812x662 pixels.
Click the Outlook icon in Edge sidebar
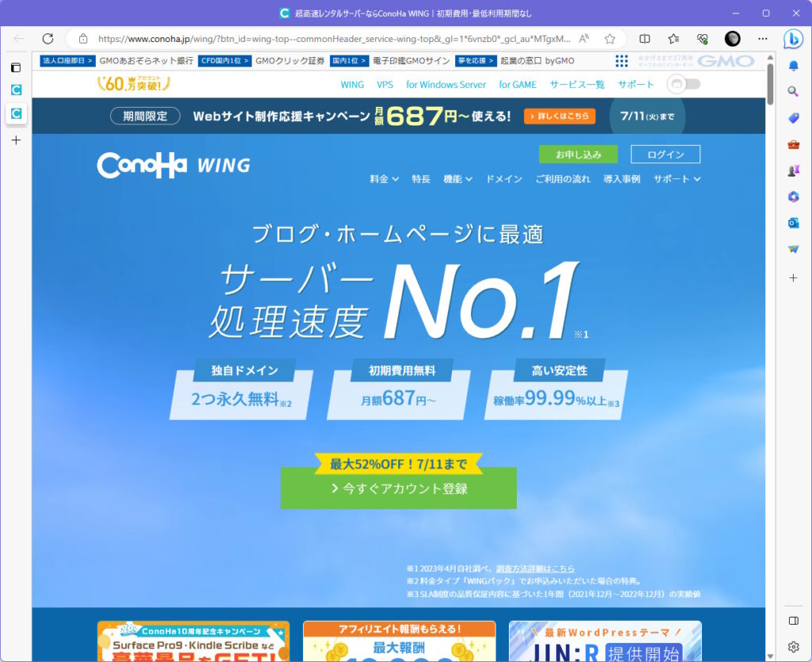click(x=793, y=223)
